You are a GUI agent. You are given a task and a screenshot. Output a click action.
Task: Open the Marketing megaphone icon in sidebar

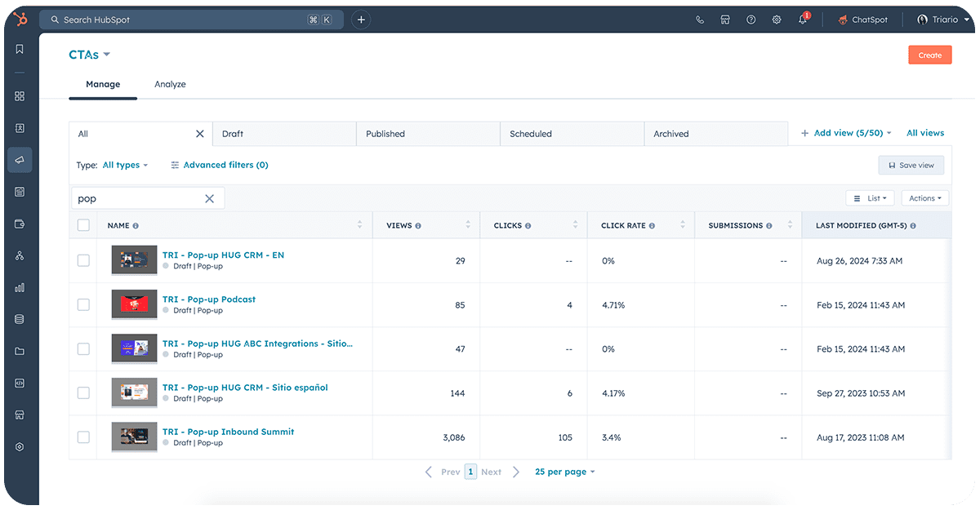20,159
